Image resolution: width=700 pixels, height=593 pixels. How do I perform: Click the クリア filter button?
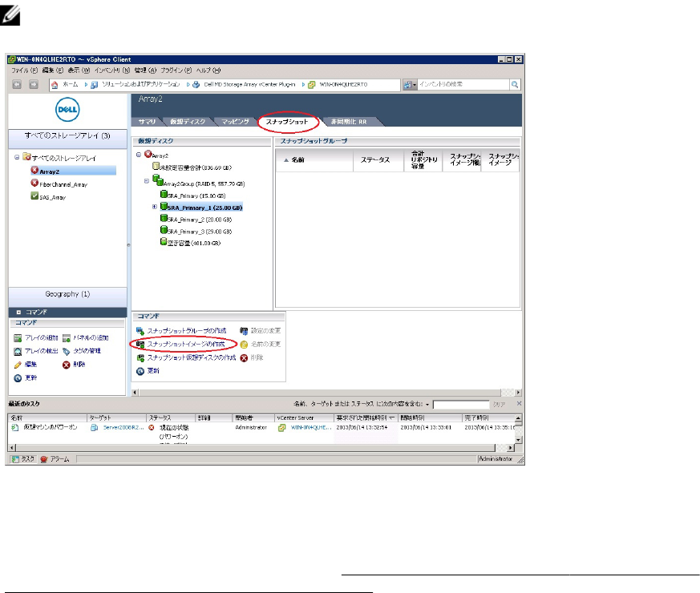pos(499,404)
